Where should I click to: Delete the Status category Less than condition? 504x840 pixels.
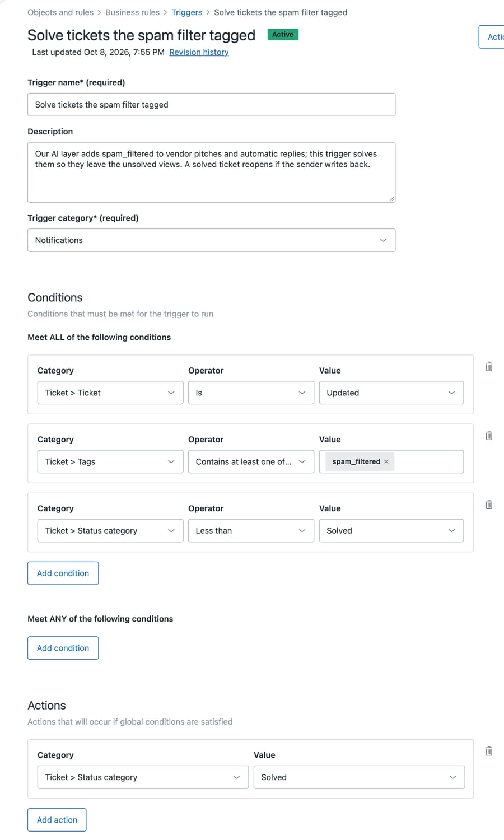489,505
